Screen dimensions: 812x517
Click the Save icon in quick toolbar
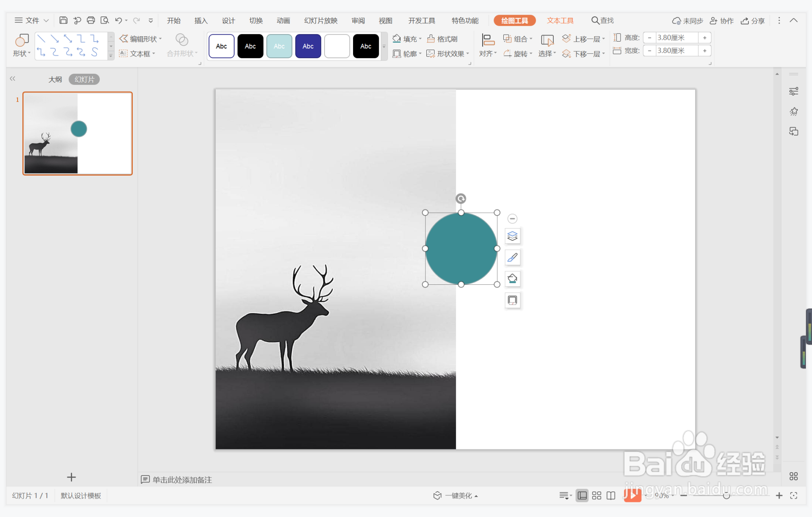(63, 20)
